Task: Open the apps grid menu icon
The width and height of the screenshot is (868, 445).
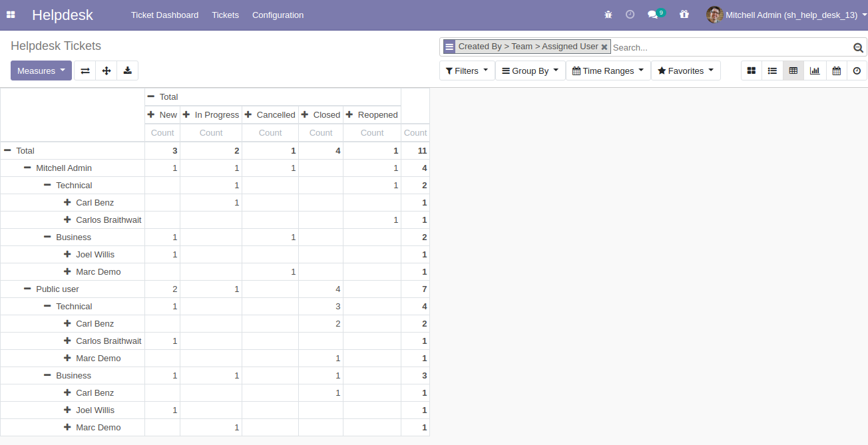Action: click(11, 15)
